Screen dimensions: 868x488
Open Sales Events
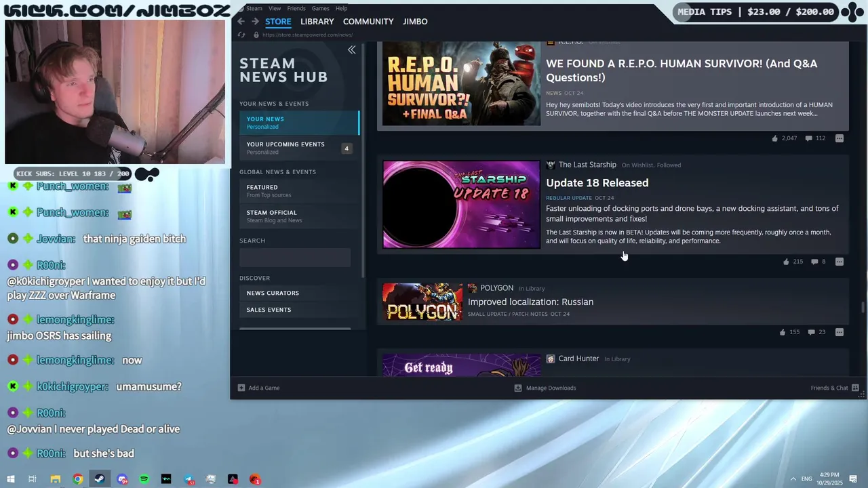point(299,310)
